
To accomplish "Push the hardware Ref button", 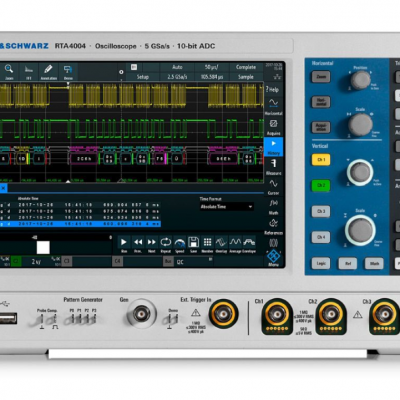I will pos(348,263).
